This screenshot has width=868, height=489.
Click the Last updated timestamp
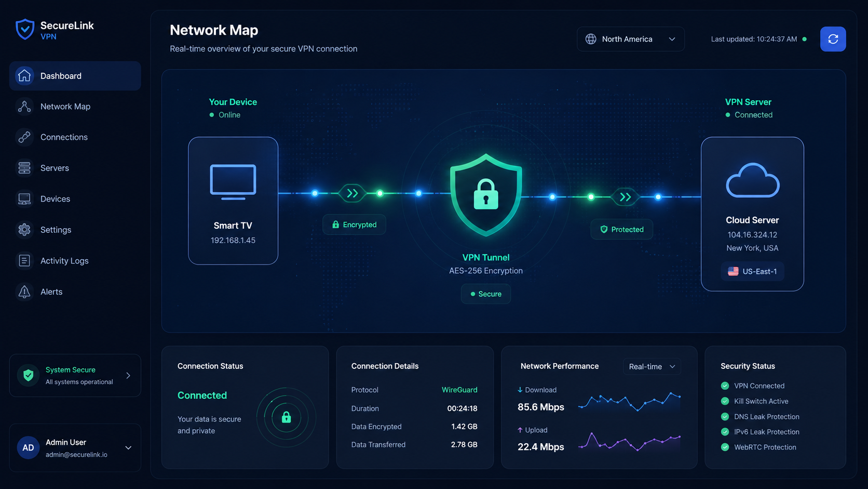click(754, 39)
